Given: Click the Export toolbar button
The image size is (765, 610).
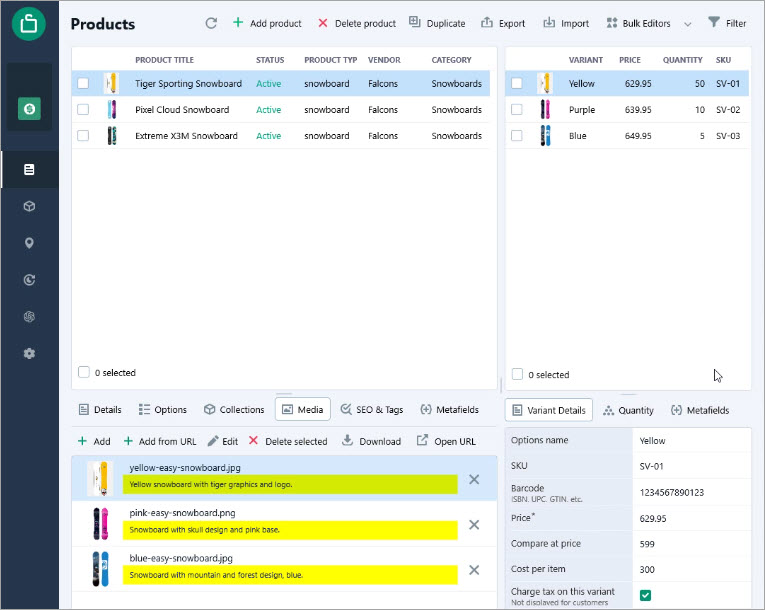Looking at the screenshot, I should click(503, 23).
